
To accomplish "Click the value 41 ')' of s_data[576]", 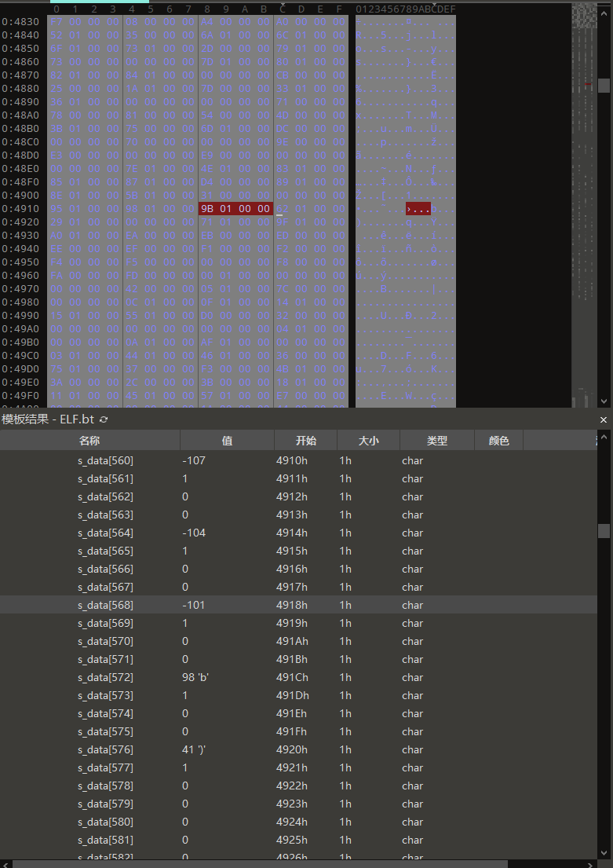I will point(193,749).
